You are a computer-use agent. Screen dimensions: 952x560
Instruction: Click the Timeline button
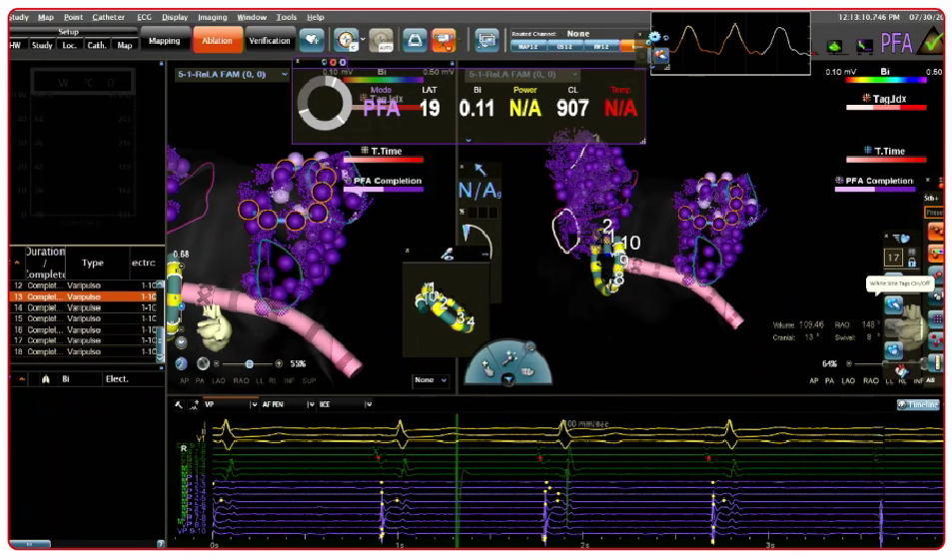pyautogui.click(x=918, y=404)
